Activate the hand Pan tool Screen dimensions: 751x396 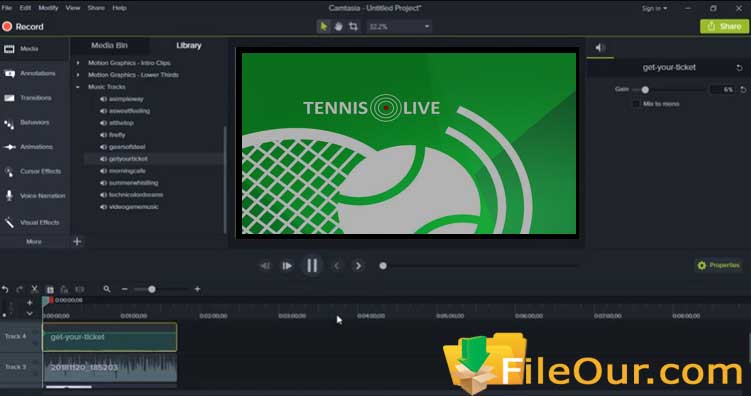pyautogui.click(x=339, y=27)
